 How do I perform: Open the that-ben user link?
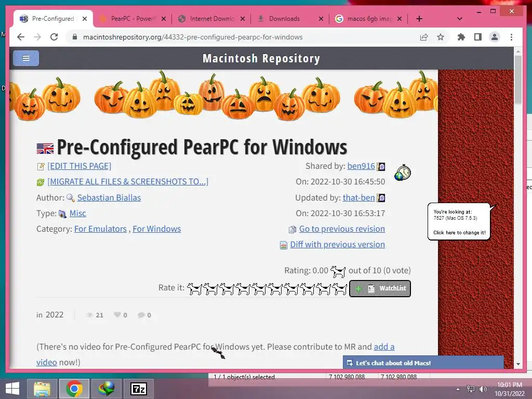358,197
